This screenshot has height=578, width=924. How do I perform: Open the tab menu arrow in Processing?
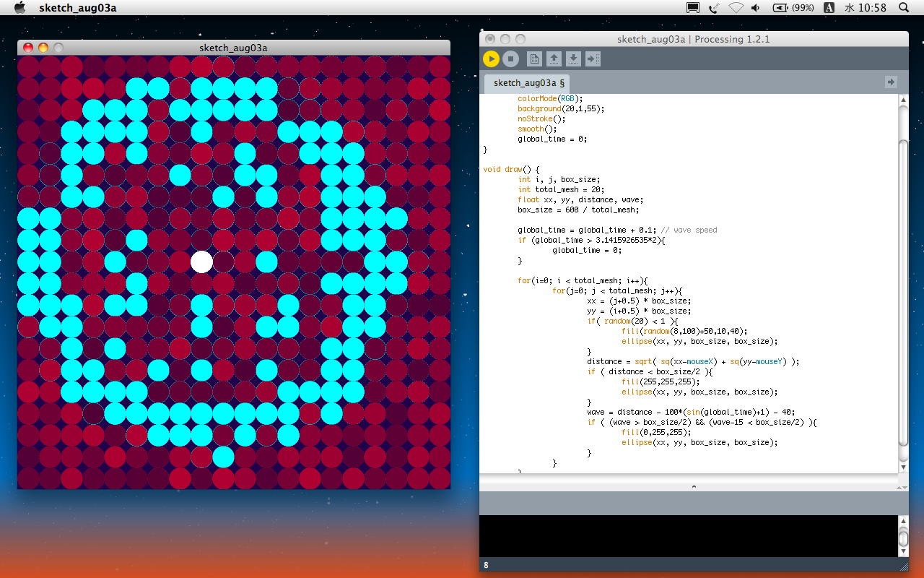891,82
